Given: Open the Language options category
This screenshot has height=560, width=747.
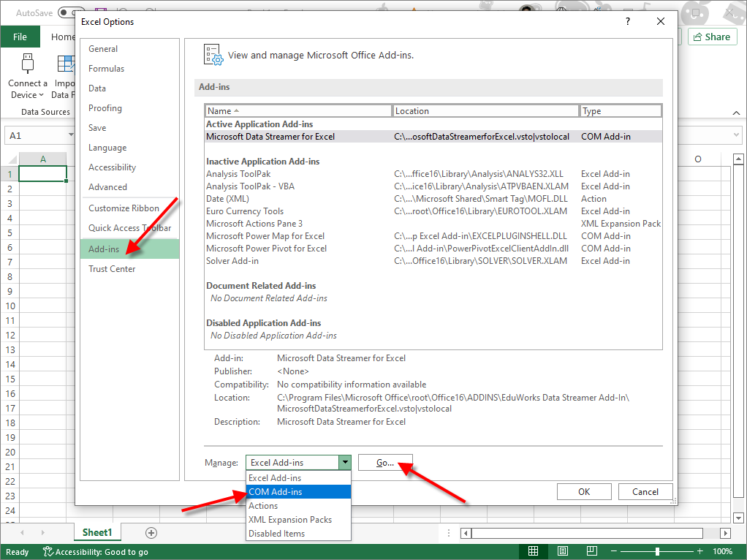Looking at the screenshot, I should click(129, 148).
